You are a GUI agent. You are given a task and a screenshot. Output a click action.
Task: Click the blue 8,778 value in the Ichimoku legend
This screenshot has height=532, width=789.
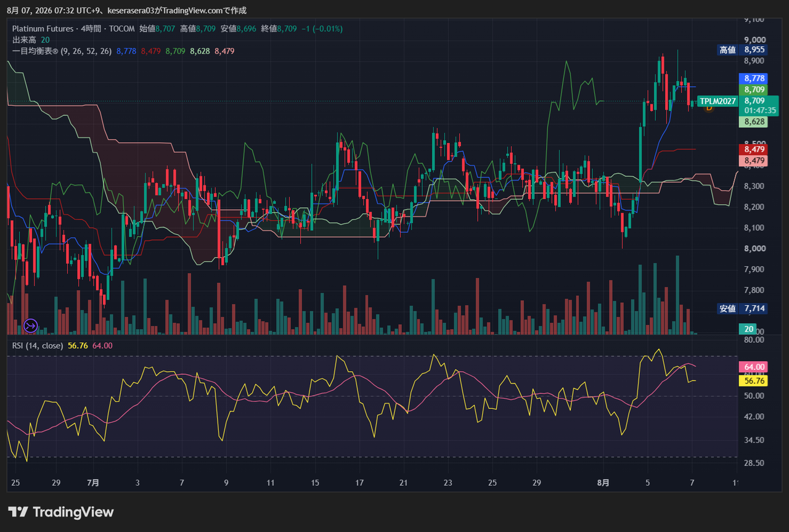point(126,51)
